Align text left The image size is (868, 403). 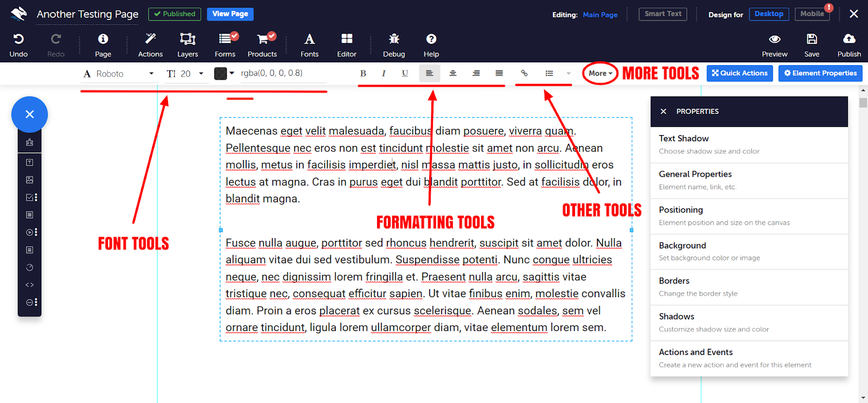(429, 73)
